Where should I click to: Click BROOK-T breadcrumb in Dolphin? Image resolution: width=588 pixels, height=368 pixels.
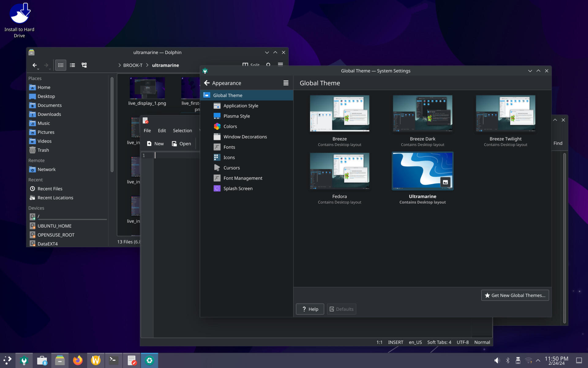(133, 65)
